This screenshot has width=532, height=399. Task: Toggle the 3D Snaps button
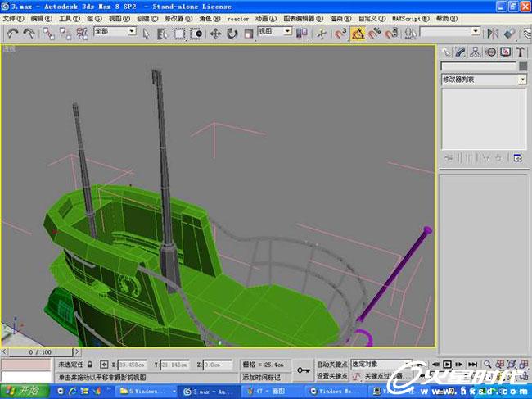(x=340, y=34)
